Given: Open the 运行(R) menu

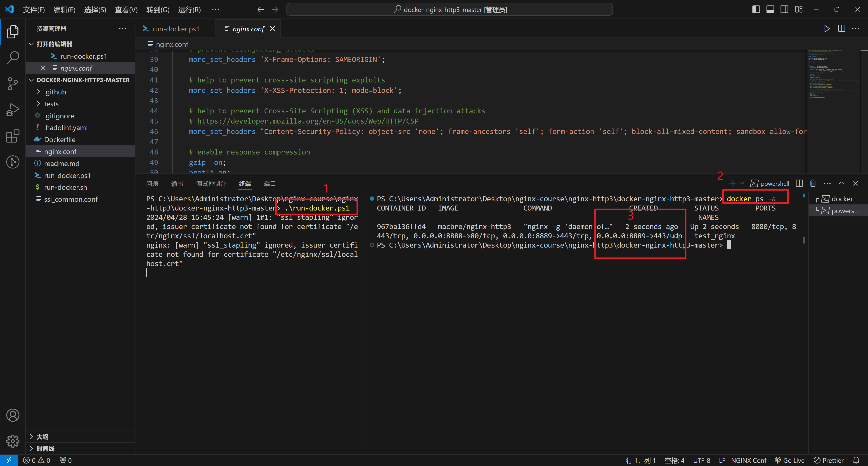Looking at the screenshot, I should click(189, 10).
